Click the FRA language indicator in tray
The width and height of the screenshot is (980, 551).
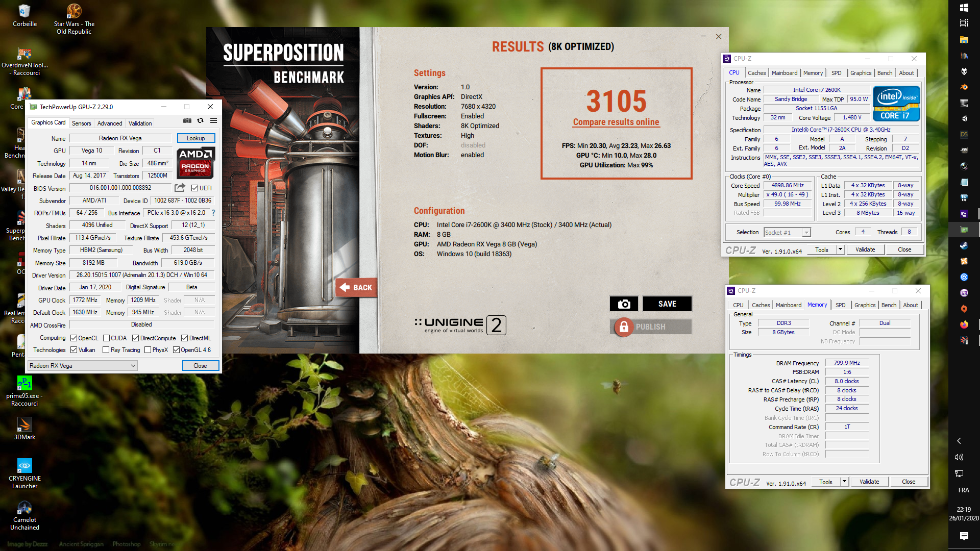[964, 490]
